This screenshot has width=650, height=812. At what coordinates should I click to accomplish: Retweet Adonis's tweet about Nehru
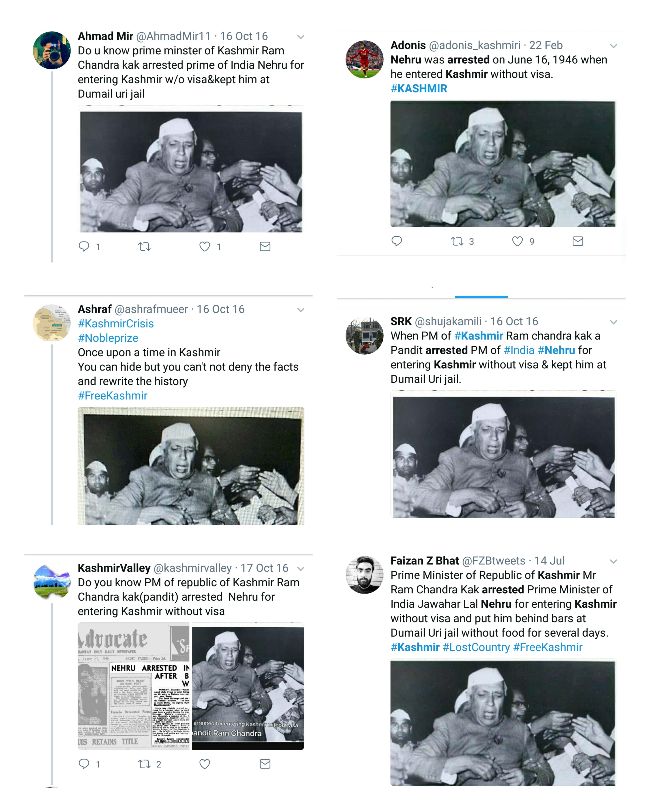(457, 241)
